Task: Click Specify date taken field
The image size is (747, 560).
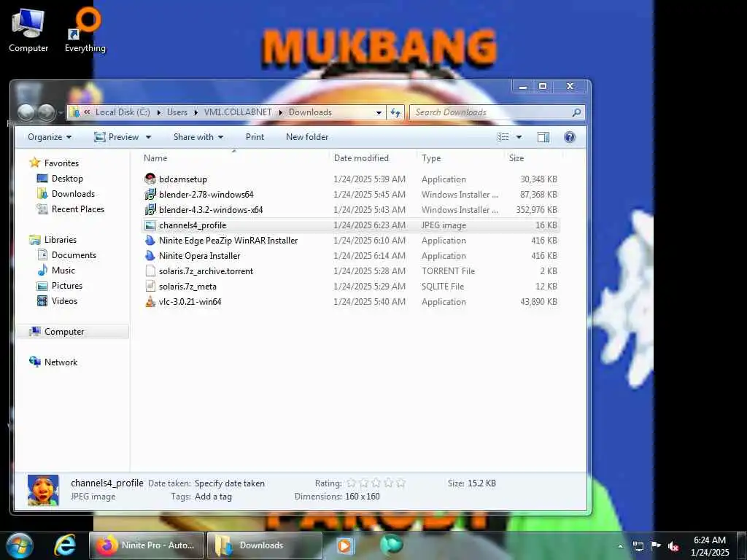Action: click(x=230, y=483)
